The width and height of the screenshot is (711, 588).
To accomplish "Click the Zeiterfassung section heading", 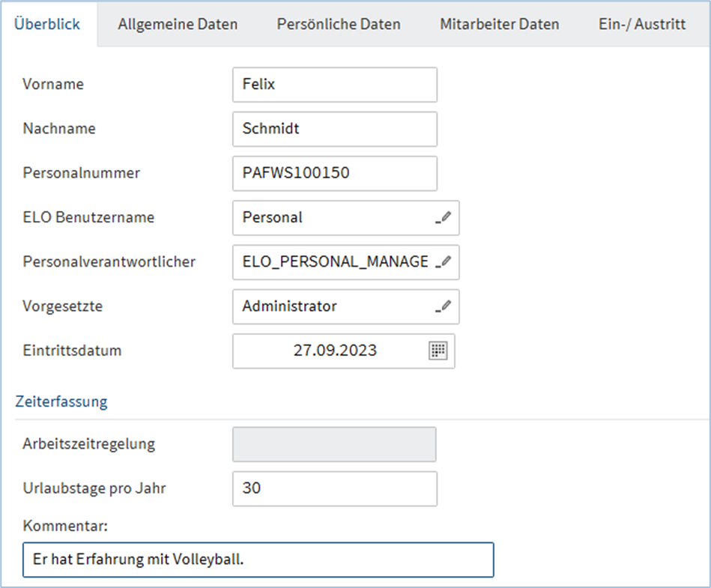I will coord(61,401).
